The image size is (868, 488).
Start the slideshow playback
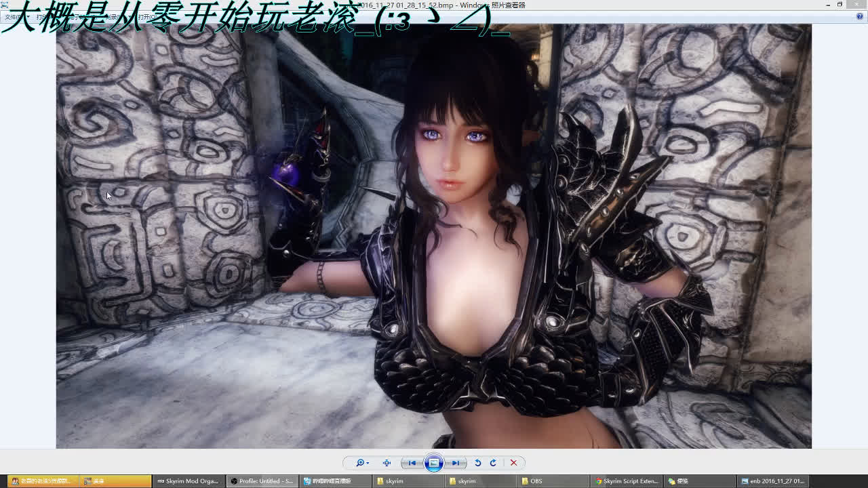(434, 463)
